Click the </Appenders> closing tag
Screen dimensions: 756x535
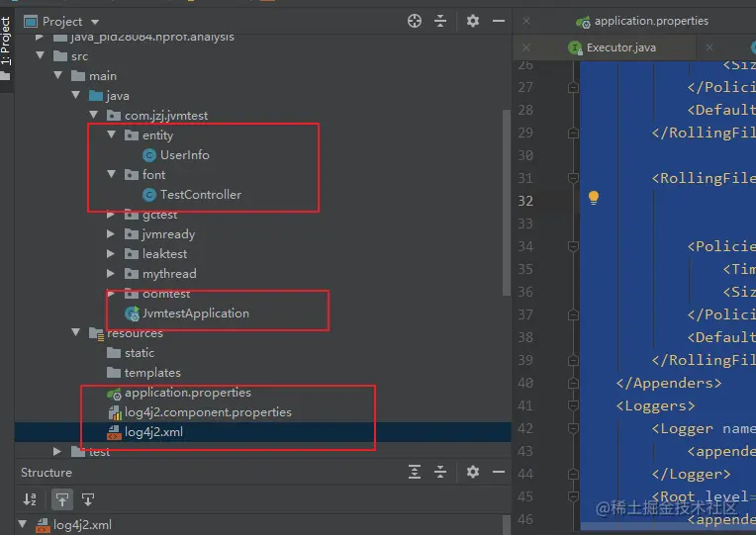click(x=668, y=383)
